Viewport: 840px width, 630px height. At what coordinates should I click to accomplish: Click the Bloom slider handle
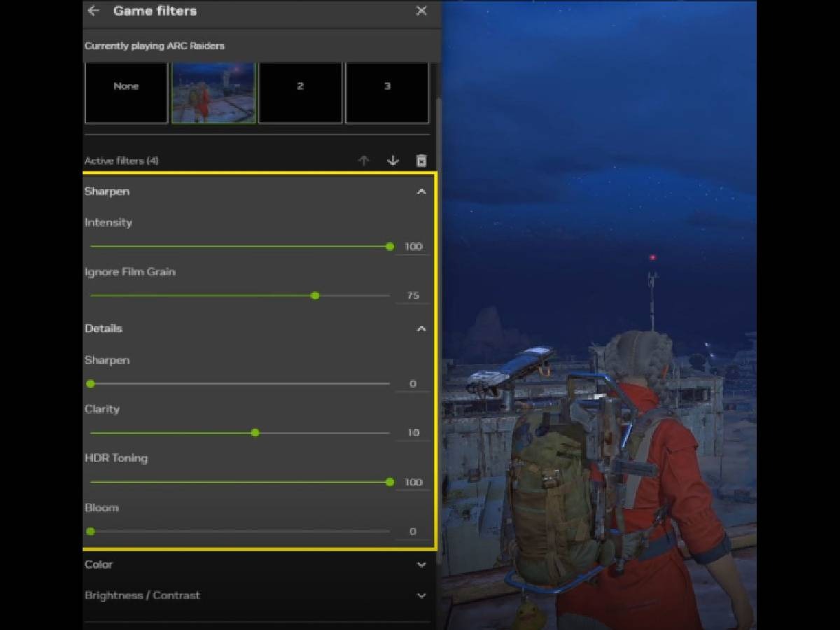tap(90, 531)
